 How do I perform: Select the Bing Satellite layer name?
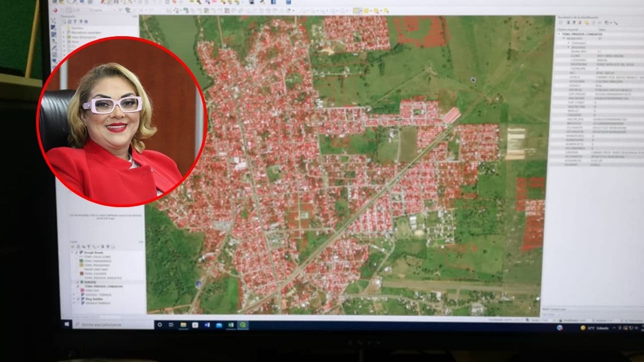click(x=94, y=299)
